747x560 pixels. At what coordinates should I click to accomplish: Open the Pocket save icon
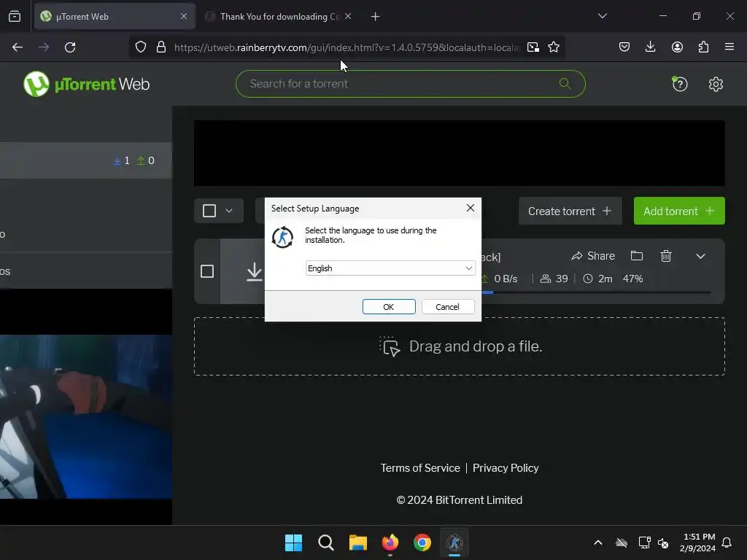coord(624,47)
